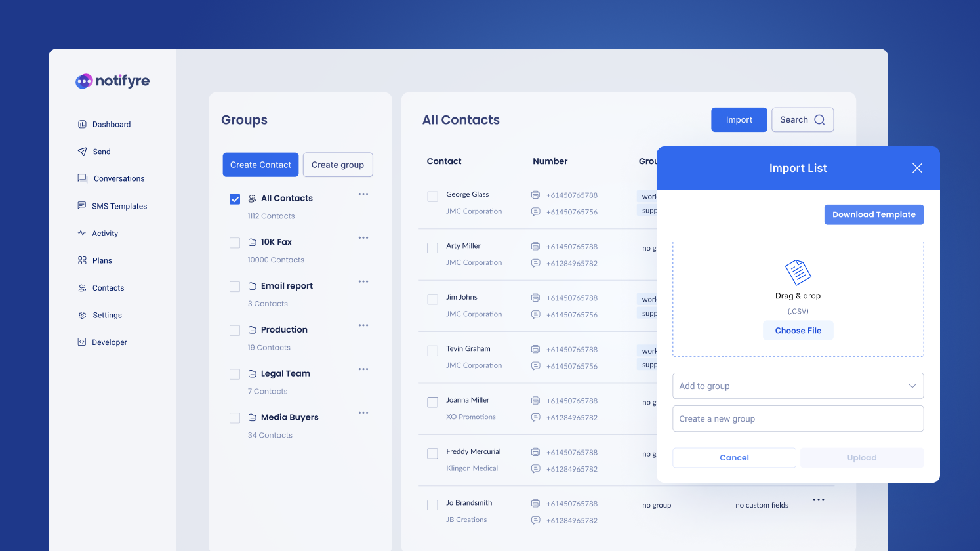This screenshot has width=980, height=551.
Task: Click Download Template button
Action: 874,214
